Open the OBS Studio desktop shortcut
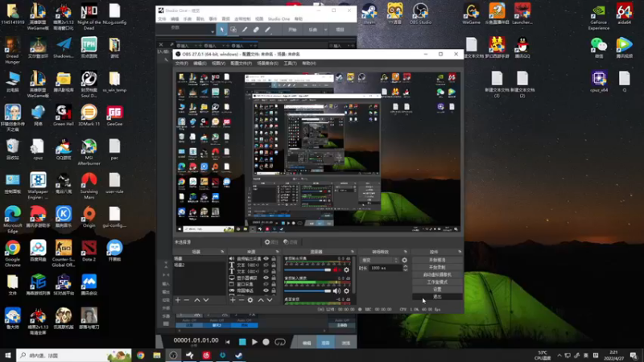The height and width of the screenshot is (362, 644). pos(420,14)
